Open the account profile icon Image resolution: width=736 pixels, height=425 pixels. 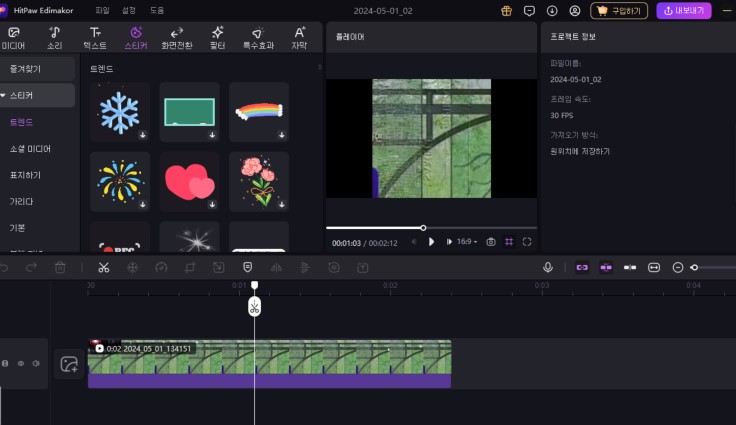point(574,11)
